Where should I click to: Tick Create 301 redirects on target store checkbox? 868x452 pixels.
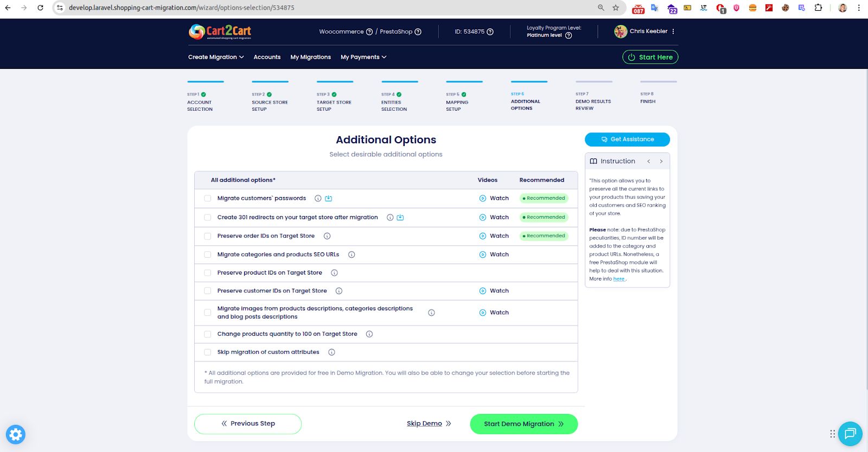tap(208, 218)
